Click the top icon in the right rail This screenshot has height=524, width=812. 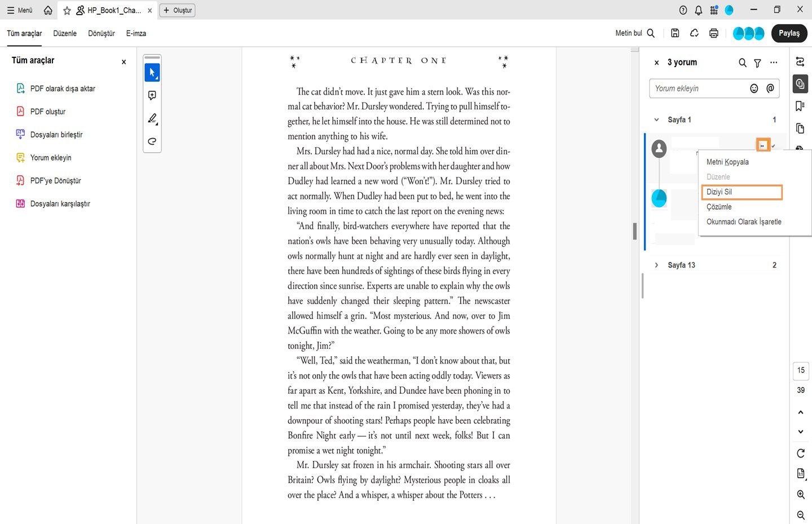[x=800, y=62]
